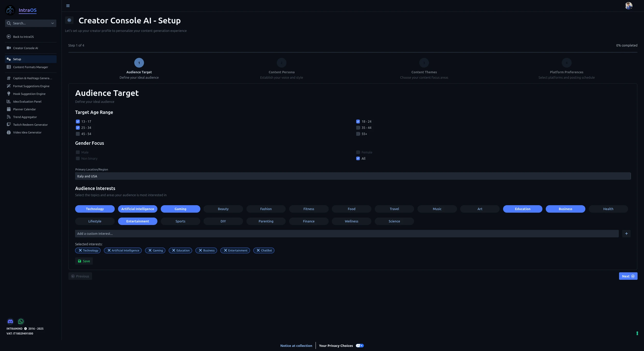
Task: Open Planner Calendar menu item
Action: click(x=24, y=109)
